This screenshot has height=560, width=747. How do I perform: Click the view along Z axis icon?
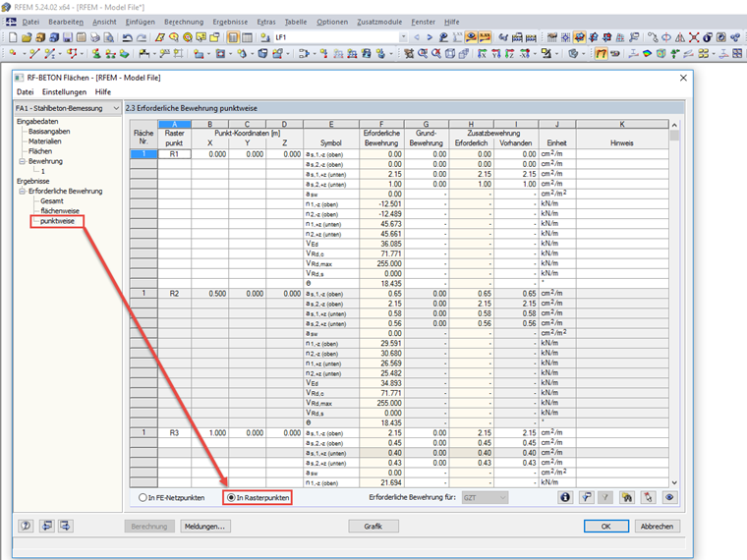510,53
